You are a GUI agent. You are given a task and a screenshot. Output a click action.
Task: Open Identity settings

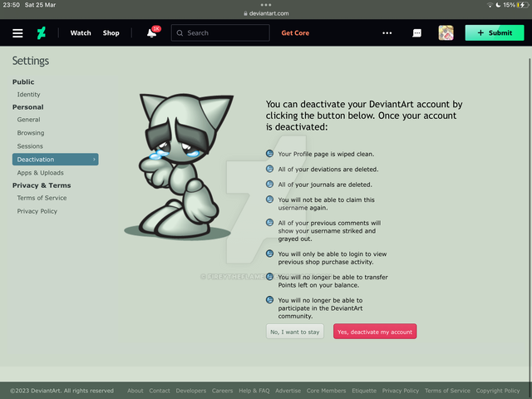click(x=29, y=94)
